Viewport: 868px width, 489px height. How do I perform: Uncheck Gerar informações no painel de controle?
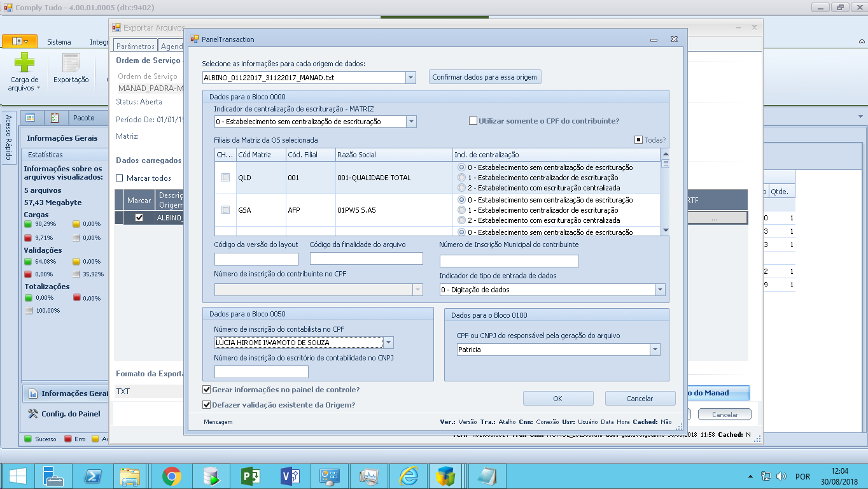pyautogui.click(x=207, y=390)
